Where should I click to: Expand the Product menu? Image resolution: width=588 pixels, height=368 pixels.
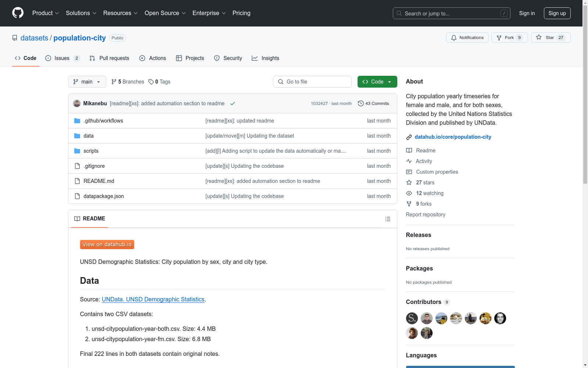[x=46, y=13]
